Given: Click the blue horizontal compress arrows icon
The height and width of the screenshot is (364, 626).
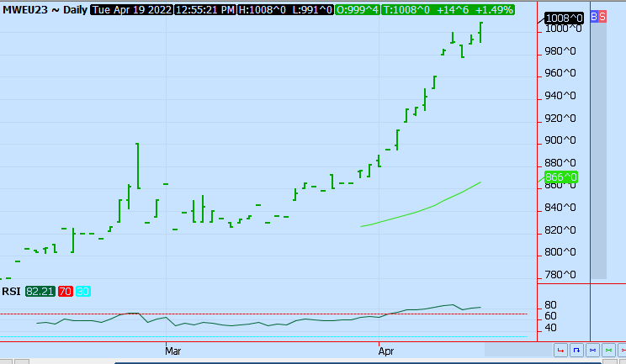Looking at the screenshot, I should tap(592, 351).
